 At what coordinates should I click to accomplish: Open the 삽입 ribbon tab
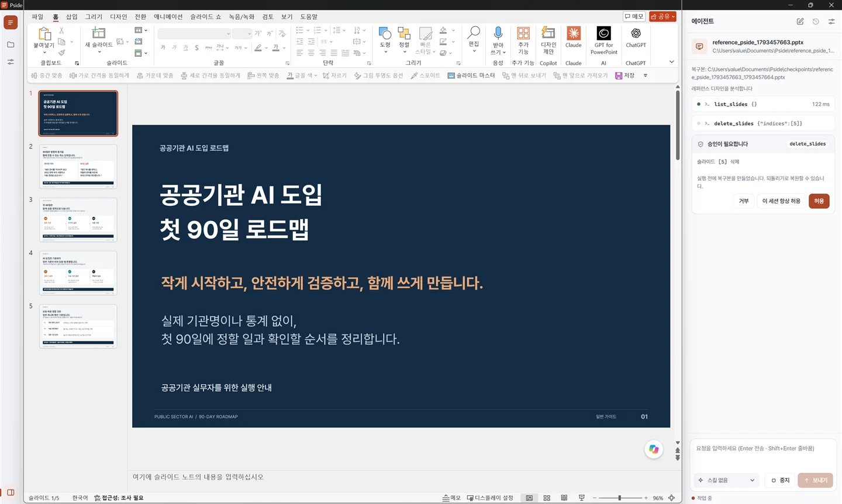[x=72, y=16]
